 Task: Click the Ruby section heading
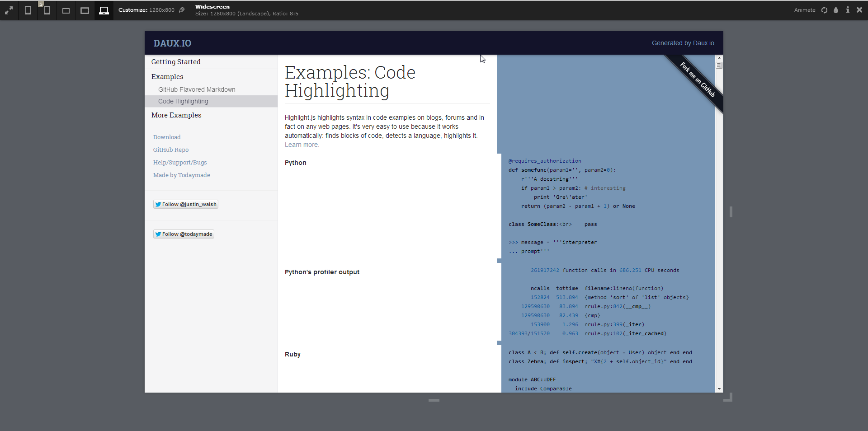[292, 354]
